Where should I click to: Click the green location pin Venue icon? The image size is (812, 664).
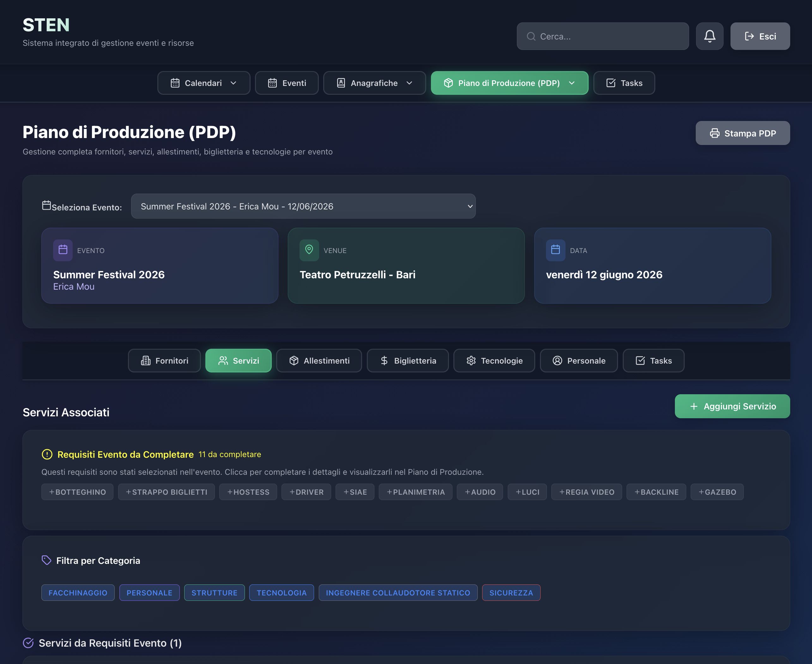coord(309,250)
